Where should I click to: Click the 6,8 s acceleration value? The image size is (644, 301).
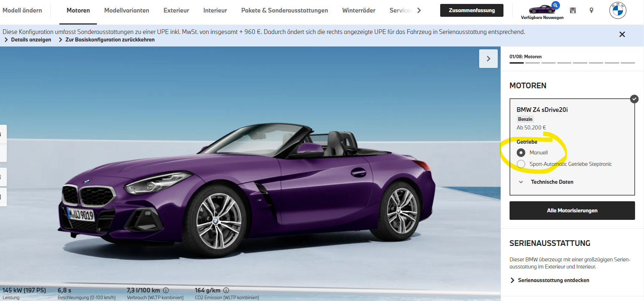click(x=64, y=290)
